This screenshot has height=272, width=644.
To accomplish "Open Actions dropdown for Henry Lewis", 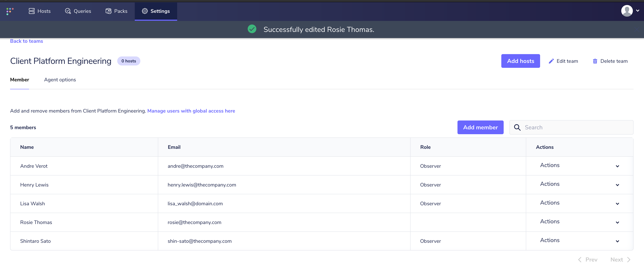I will (579, 184).
